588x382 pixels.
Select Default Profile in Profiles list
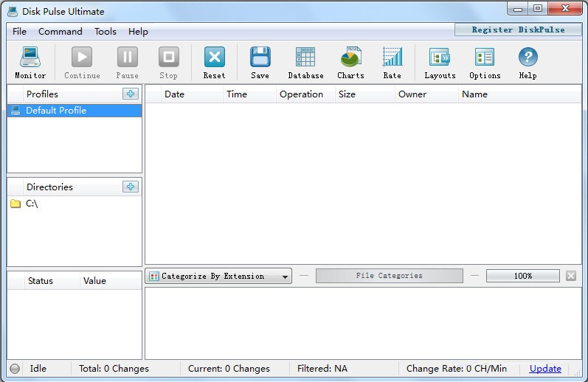(56, 111)
